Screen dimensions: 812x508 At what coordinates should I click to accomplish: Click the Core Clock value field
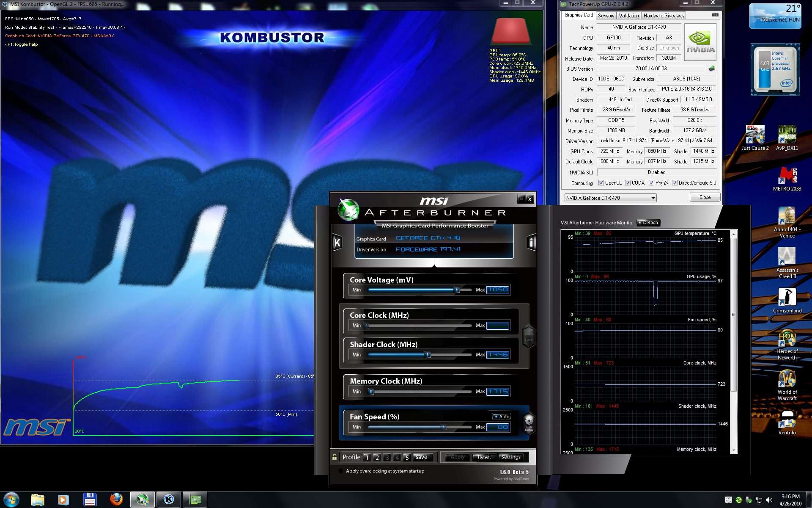(498, 326)
